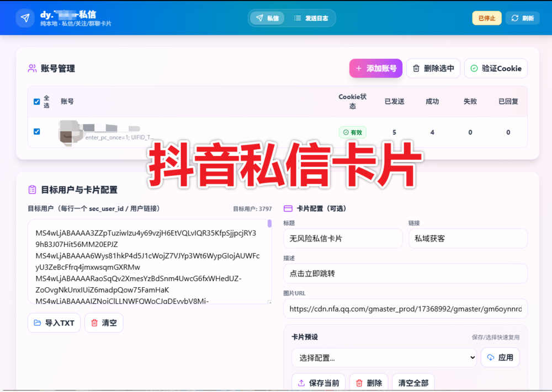Click the 失败 column header
Screen dimensions: 552x392
point(470,101)
